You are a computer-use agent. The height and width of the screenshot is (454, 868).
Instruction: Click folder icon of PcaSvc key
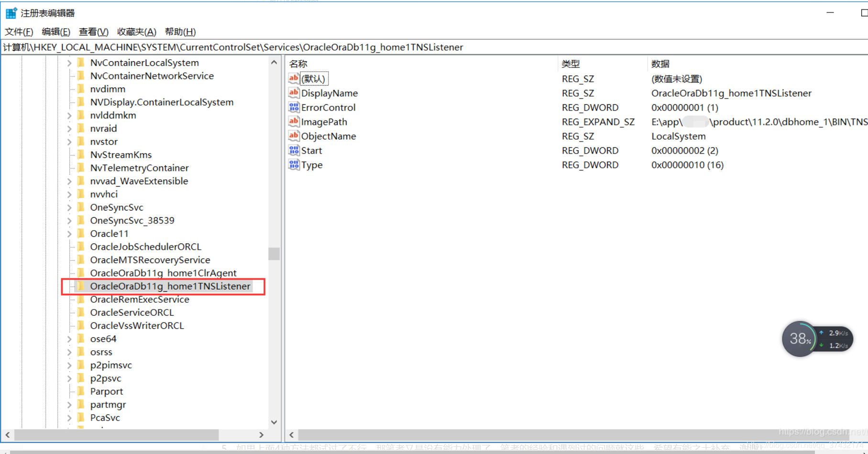81,418
